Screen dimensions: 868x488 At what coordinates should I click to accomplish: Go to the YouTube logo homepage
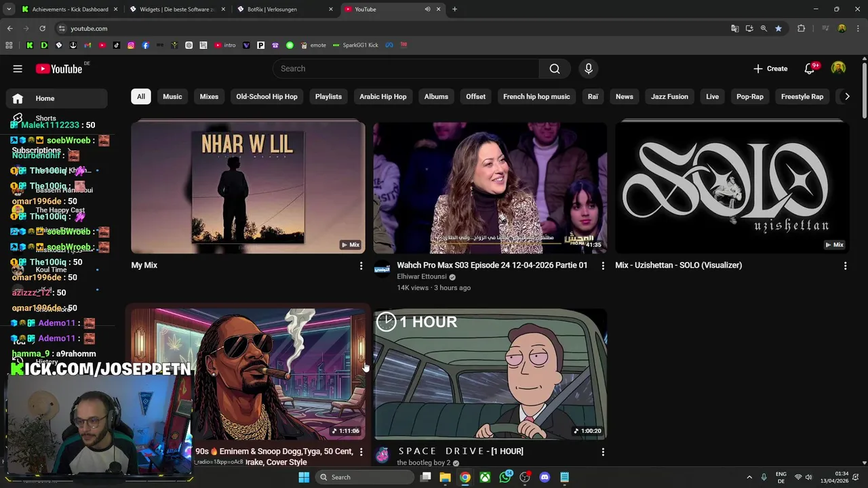coord(59,68)
